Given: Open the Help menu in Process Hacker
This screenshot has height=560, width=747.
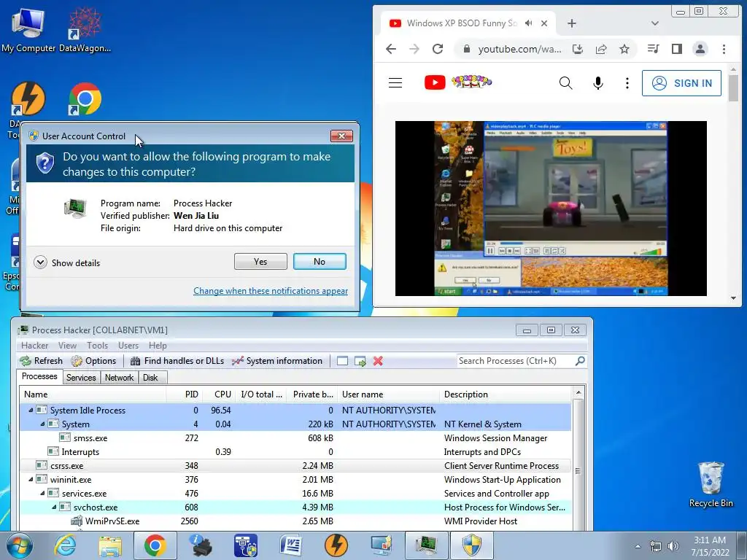Looking at the screenshot, I should coord(158,345).
